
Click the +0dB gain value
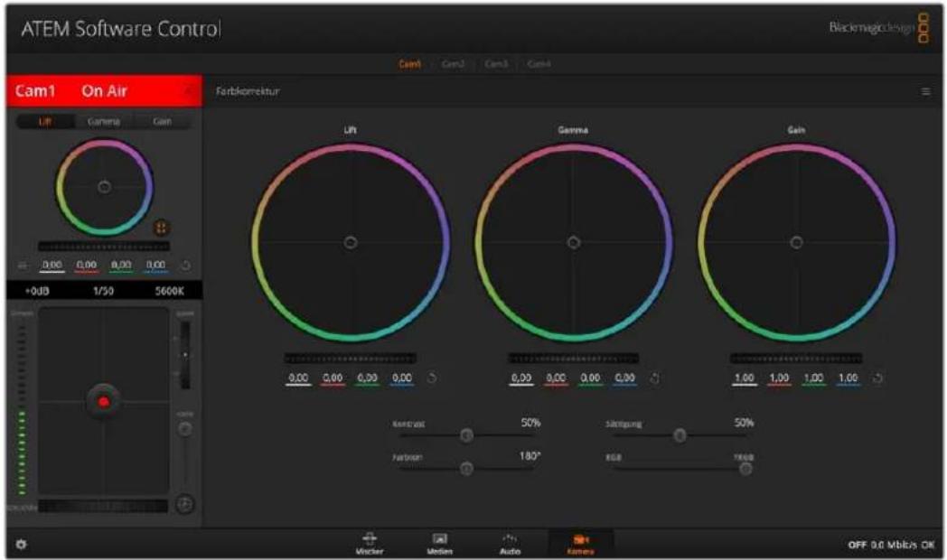(x=37, y=291)
